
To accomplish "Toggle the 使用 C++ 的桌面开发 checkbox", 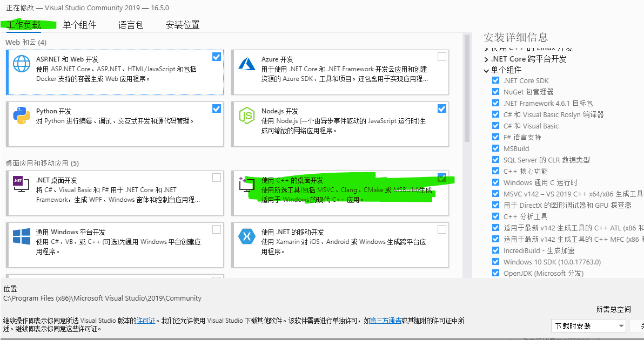I will click(442, 178).
